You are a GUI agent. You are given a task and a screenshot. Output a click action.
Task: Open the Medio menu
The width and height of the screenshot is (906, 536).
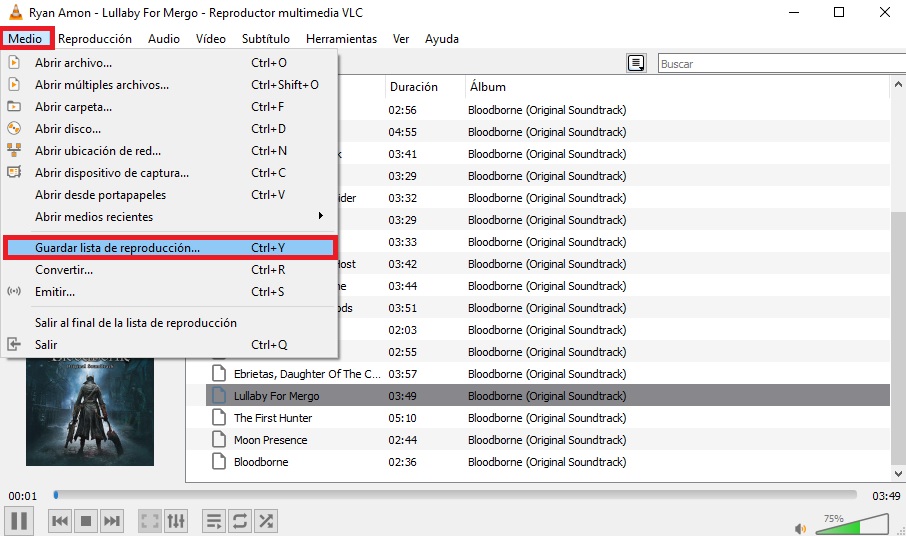click(25, 39)
